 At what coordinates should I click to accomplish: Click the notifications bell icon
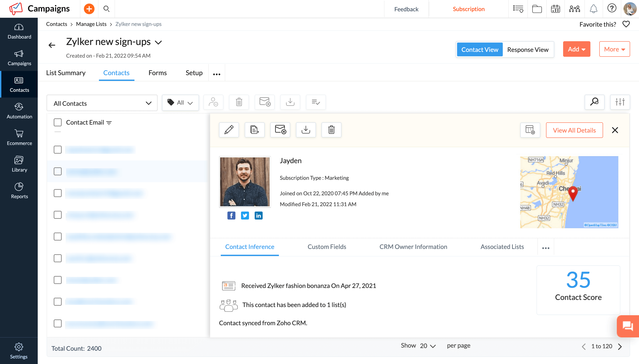[x=593, y=9]
